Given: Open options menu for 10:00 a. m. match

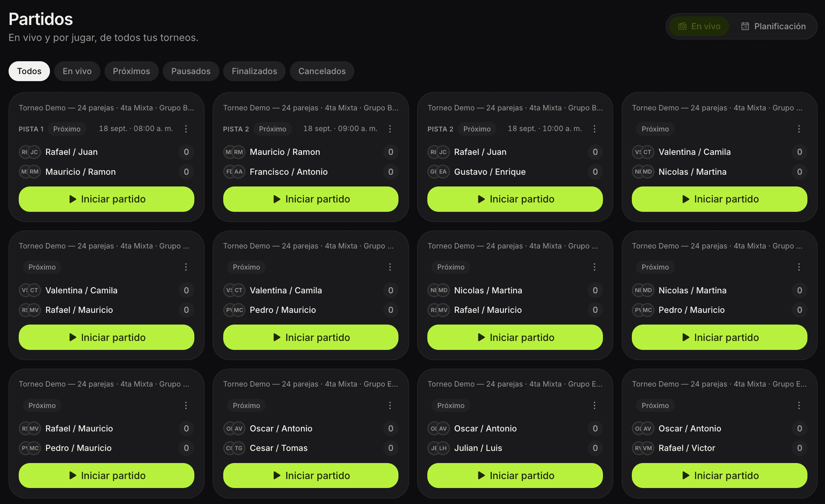Looking at the screenshot, I should point(594,129).
